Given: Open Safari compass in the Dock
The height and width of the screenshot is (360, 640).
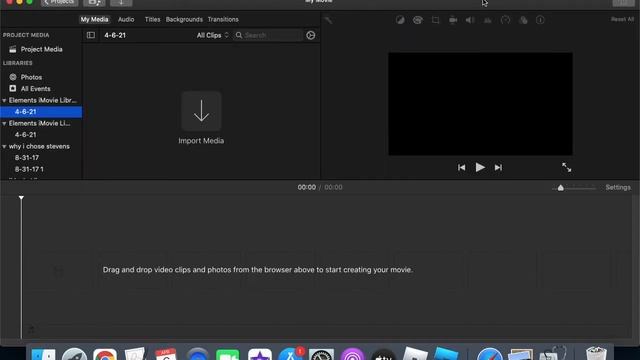Looking at the screenshot, I should tap(489, 354).
